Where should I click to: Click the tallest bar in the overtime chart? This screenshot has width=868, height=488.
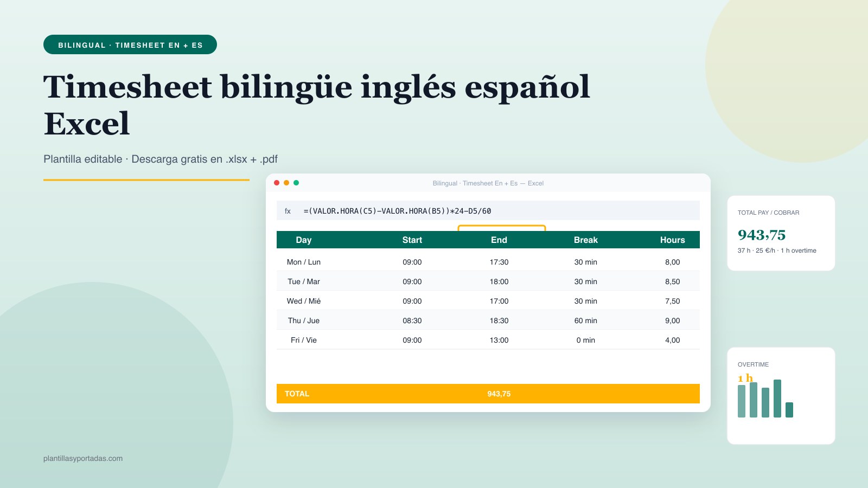tap(777, 399)
